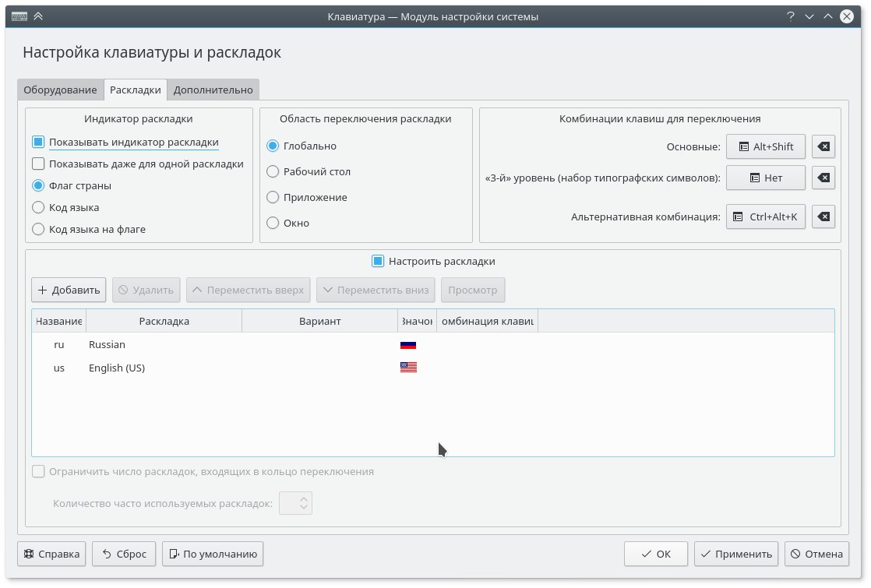Switch to the 'Оборудование' tab
This screenshot has width=871, height=588.
click(x=60, y=90)
